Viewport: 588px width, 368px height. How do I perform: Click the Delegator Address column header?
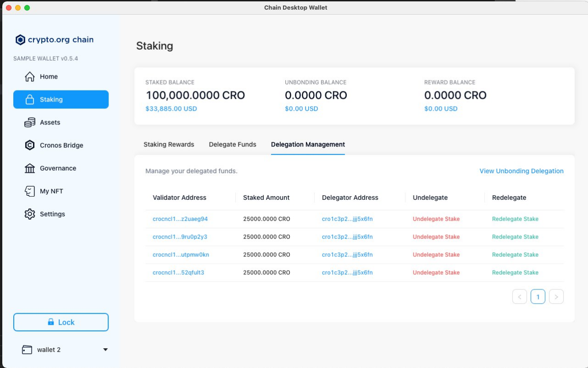tap(350, 198)
